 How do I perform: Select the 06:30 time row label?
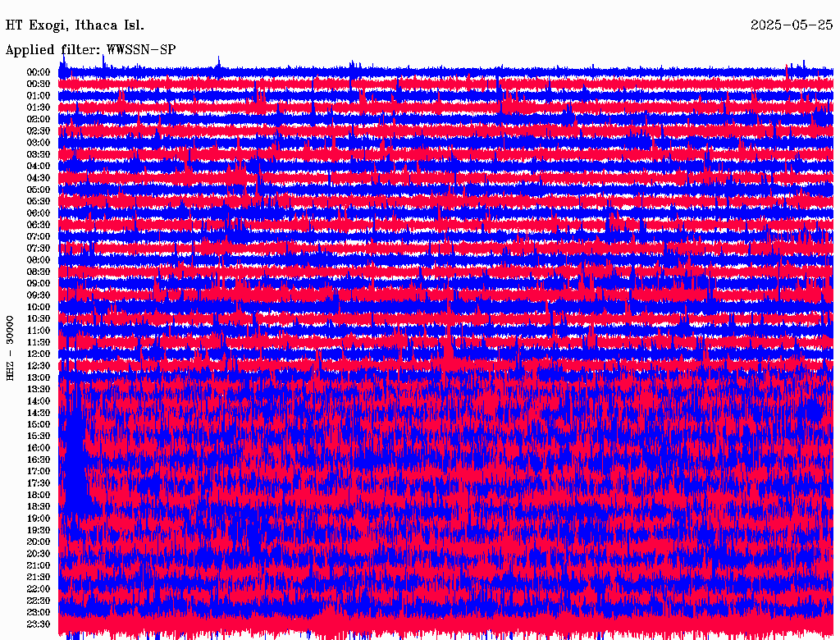39,225
